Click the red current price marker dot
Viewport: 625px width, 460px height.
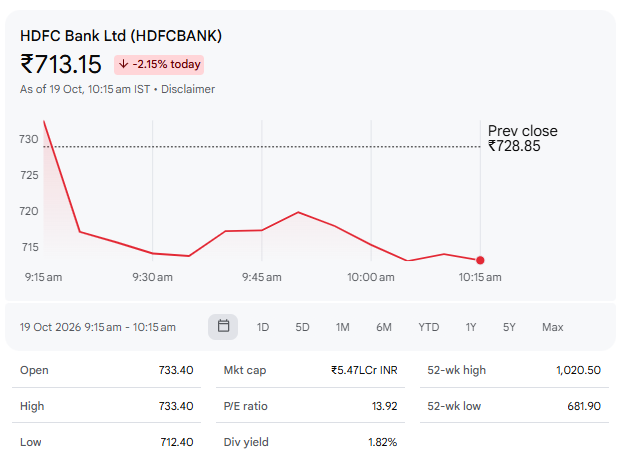pyautogui.click(x=480, y=260)
